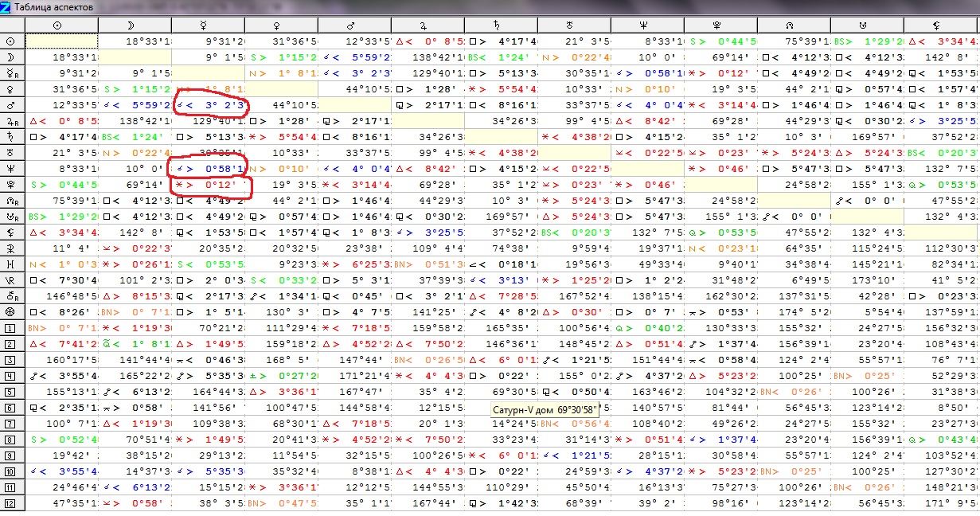Click circled Pluto-Mercury sextile cell 0°12'
This screenshot has height=516, width=980.
pos(209,184)
